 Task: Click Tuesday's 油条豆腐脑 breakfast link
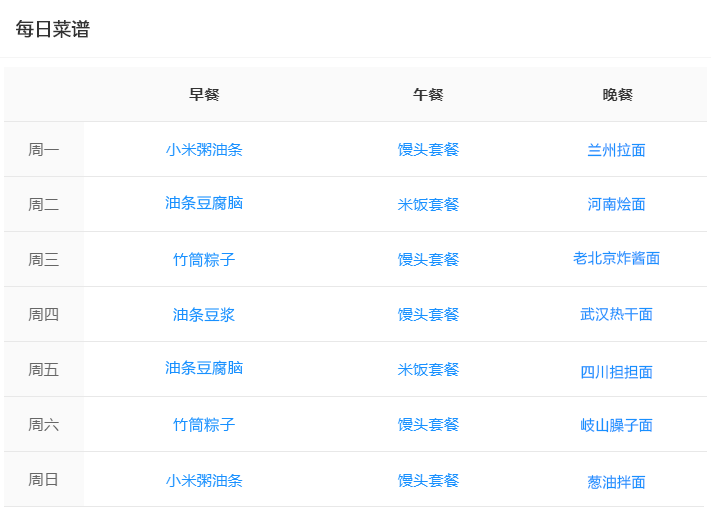204,203
